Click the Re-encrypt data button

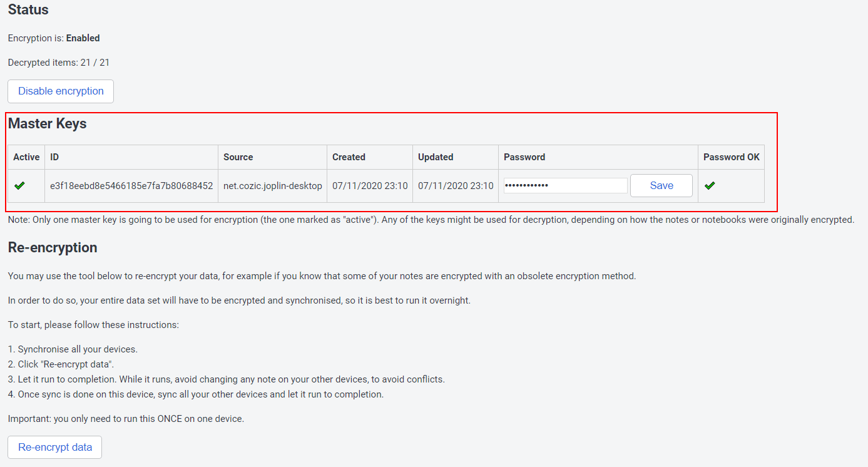click(55, 448)
